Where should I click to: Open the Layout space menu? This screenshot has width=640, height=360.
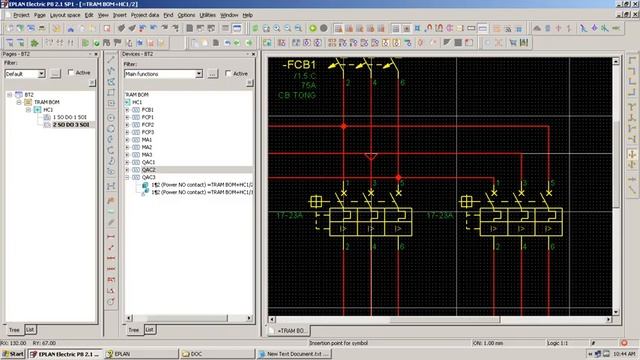[x=65, y=15]
